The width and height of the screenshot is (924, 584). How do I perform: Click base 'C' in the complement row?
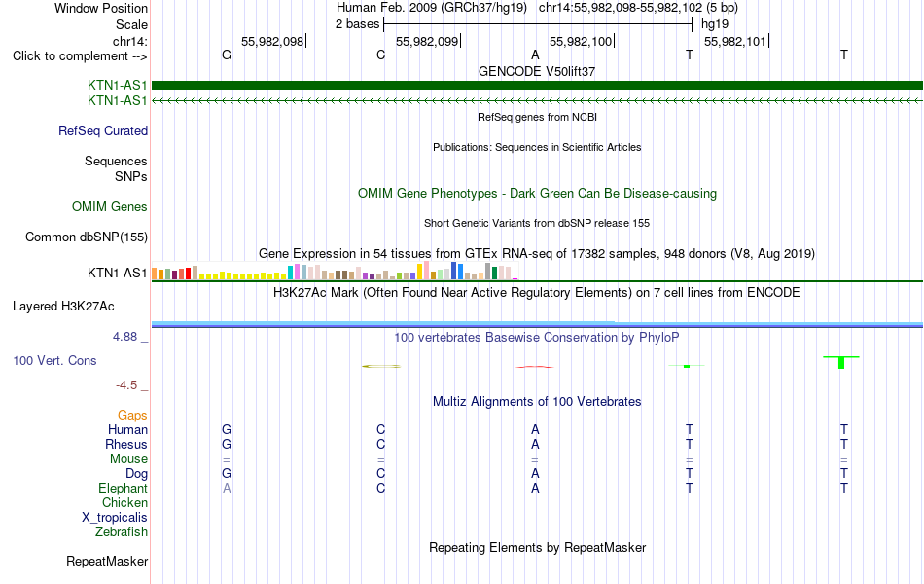pos(380,55)
